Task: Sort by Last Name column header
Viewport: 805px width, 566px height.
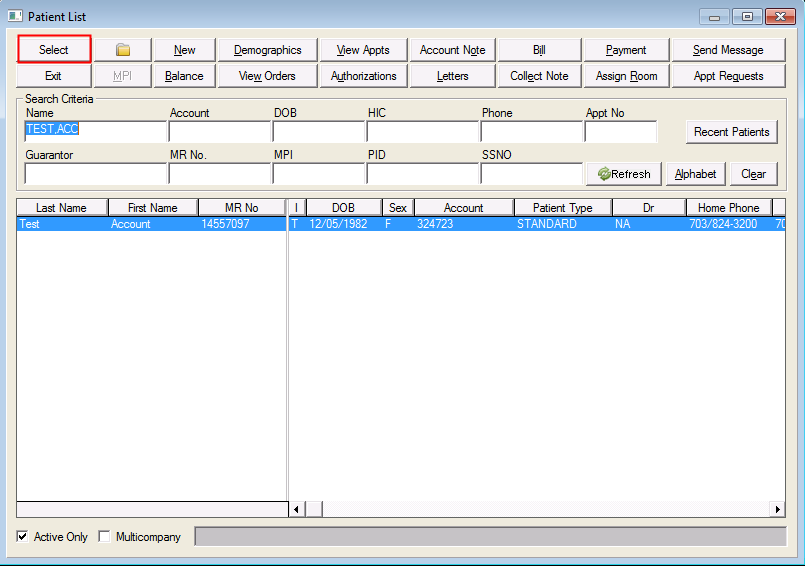Action: click(61, 208)
